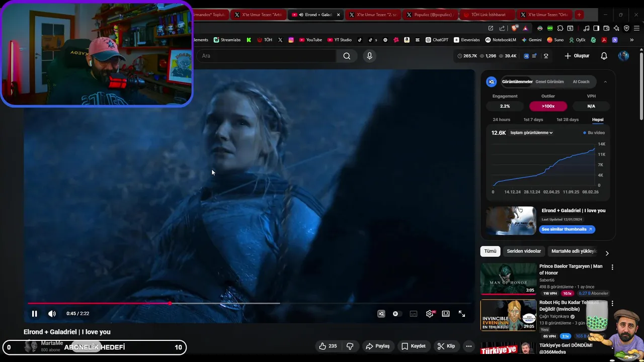The height and width of the screenshot is (362, 644).
Task: Select the Seriden videolar filter chip
Action: click(x=524, y=251)
